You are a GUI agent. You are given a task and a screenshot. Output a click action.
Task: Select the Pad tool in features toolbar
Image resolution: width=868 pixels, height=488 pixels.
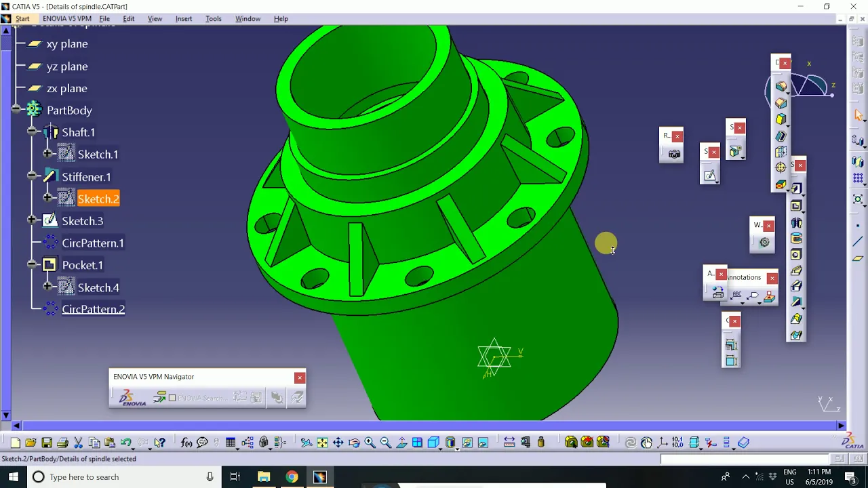[x=796, y=188]
